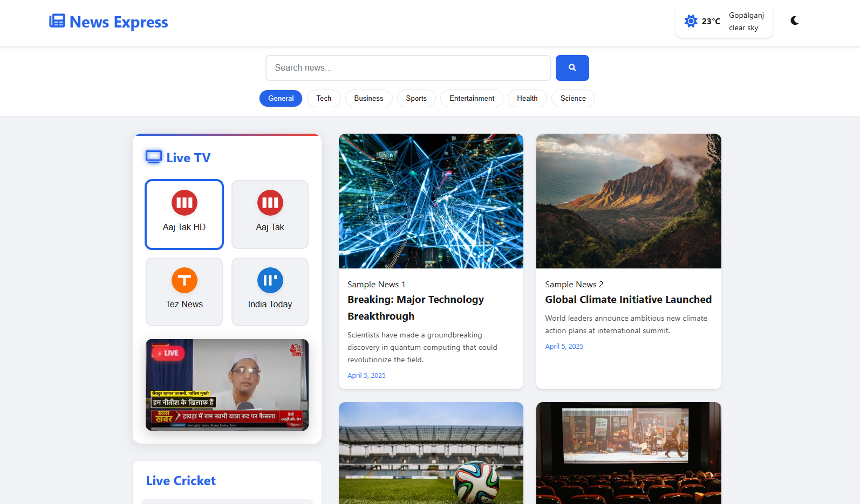Image resolution: width=860 pixels, height=504 pixels.
Task: Focus the Search news input field
Action: point(408,68)
